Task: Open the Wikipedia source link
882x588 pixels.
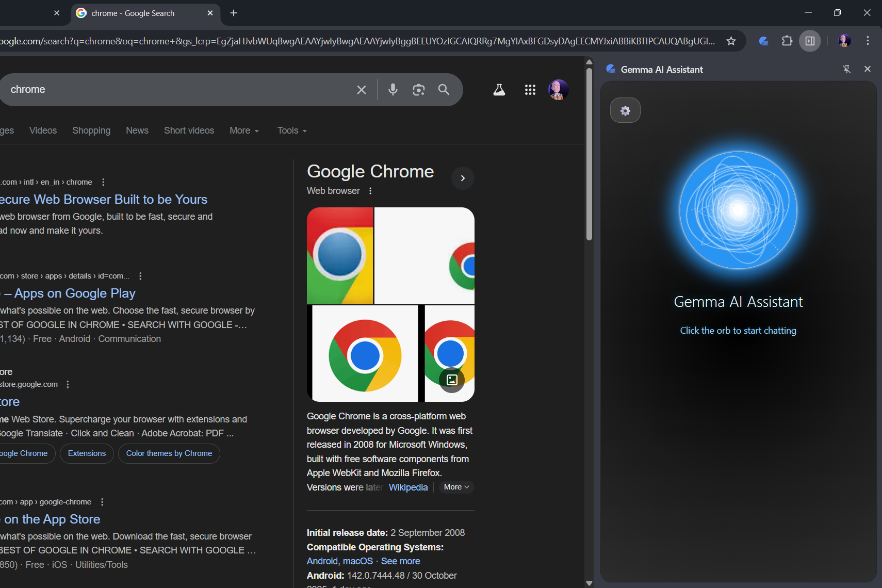Action: (x=408, y=487)
